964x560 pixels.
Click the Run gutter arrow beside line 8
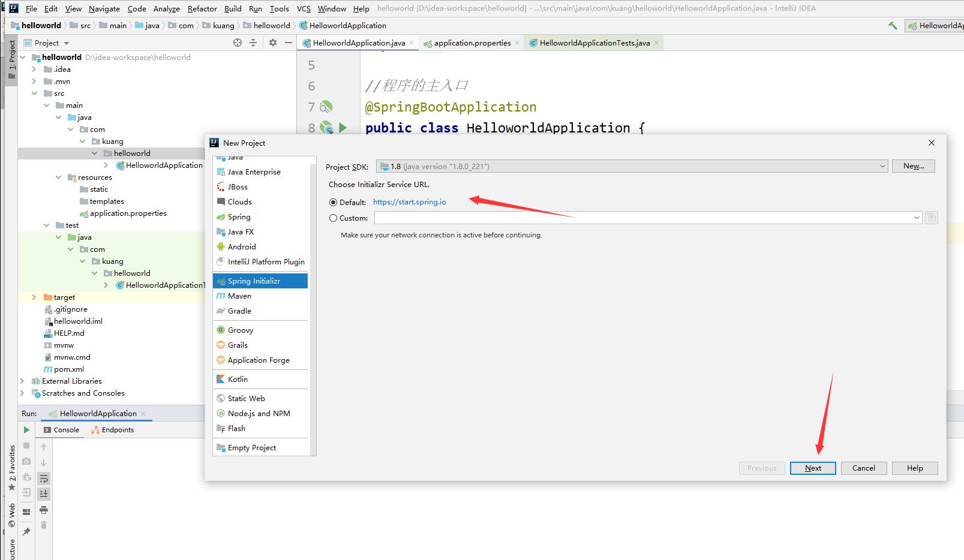(x=343, y=127)
